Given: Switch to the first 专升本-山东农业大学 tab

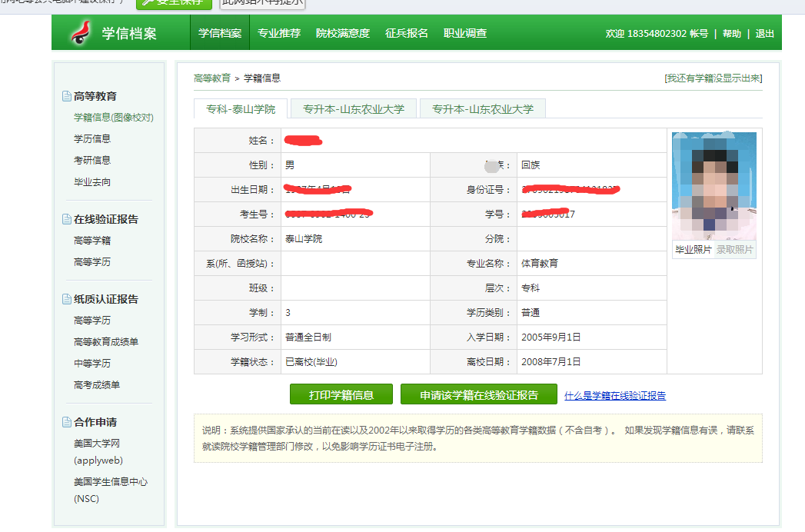Looking at the screenshot, I should (354, 108).
